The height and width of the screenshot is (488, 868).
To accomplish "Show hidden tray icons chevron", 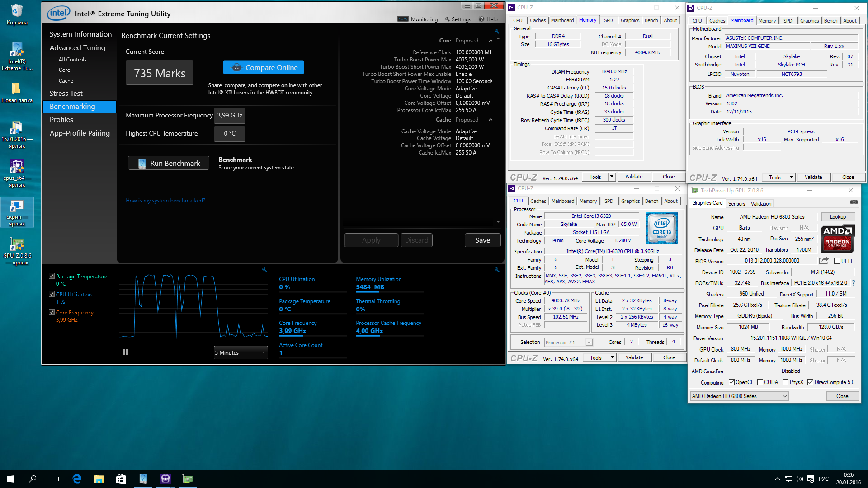I will (777, 479).
